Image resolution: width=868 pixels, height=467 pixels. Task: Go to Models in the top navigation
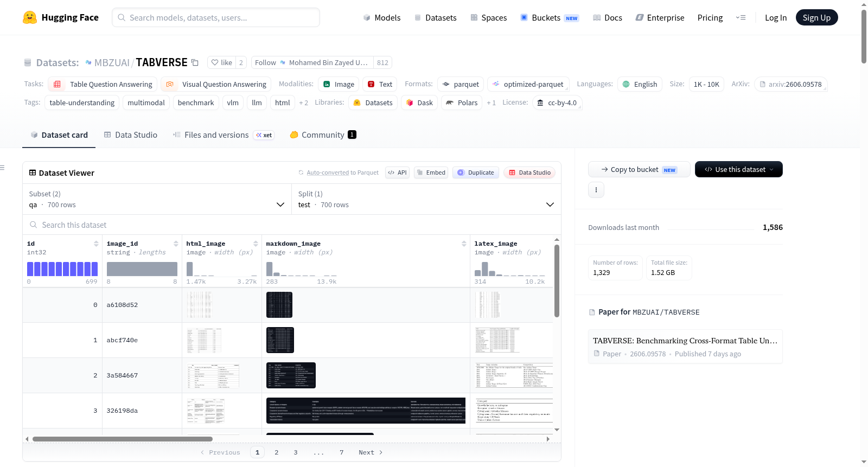382,17
